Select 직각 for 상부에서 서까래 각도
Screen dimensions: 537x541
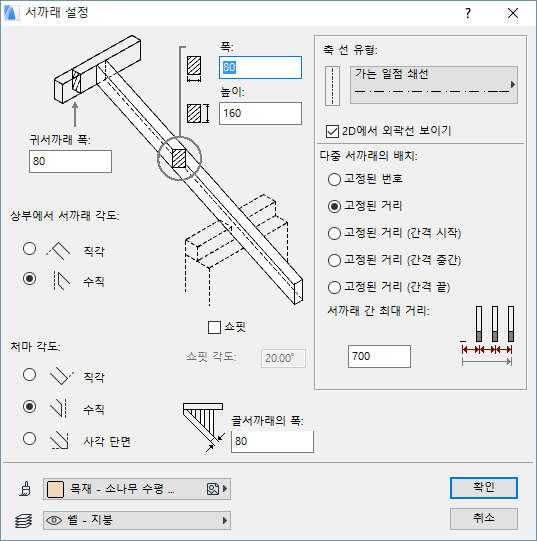point(29,249)
